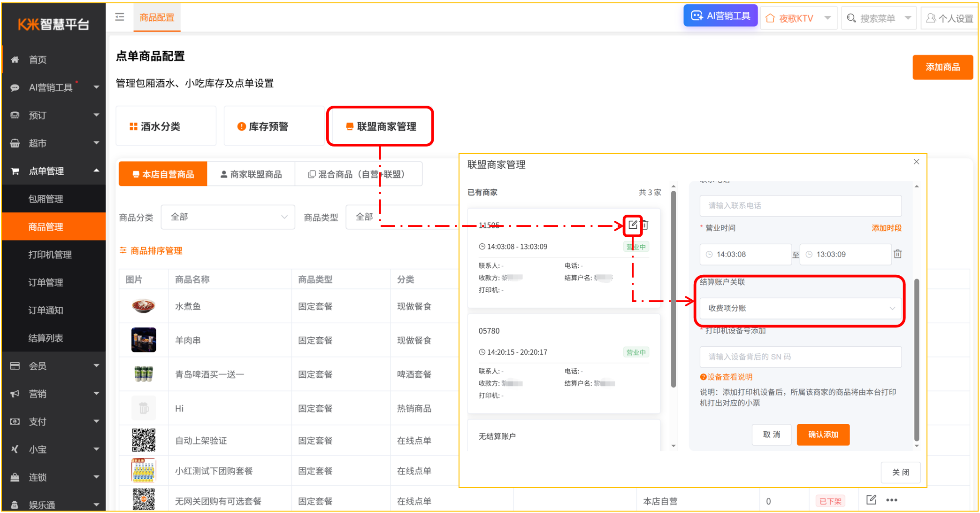Collapse the left sidebar via the hamburger icon
Viewport: 980px width, 513px height.
click(120, 17)
